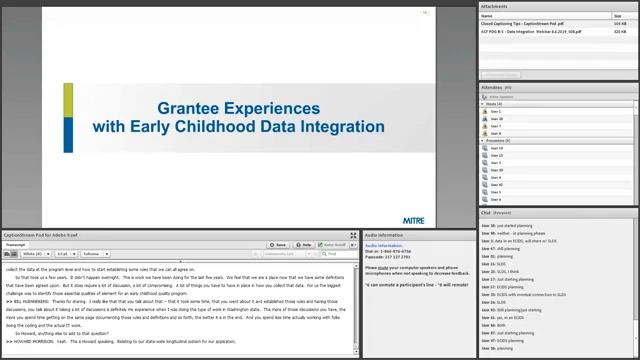This screenshot has height=360, width=640.
Task: Open the Tahoma font dropdown
Action: [95, 254]
